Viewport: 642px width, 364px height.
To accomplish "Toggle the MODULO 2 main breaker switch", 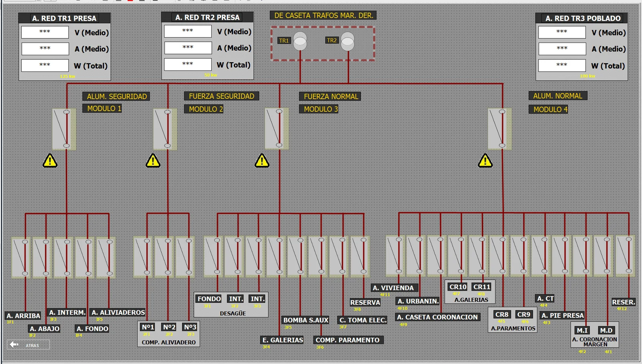I will [x=165, y=129].
